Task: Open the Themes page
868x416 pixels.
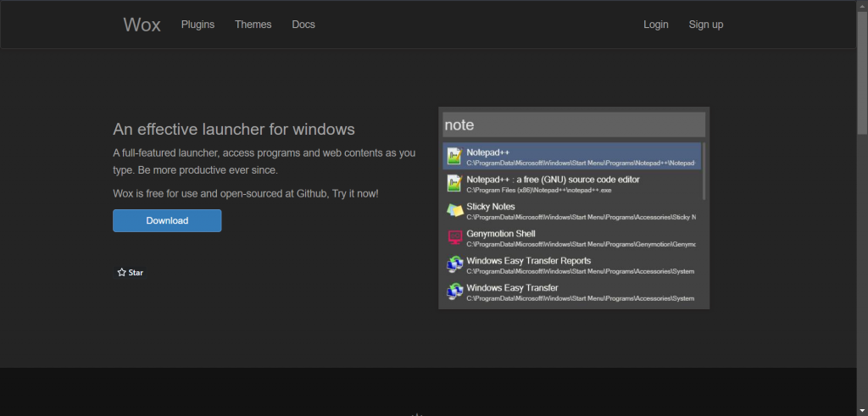Action: pos(253,25)
